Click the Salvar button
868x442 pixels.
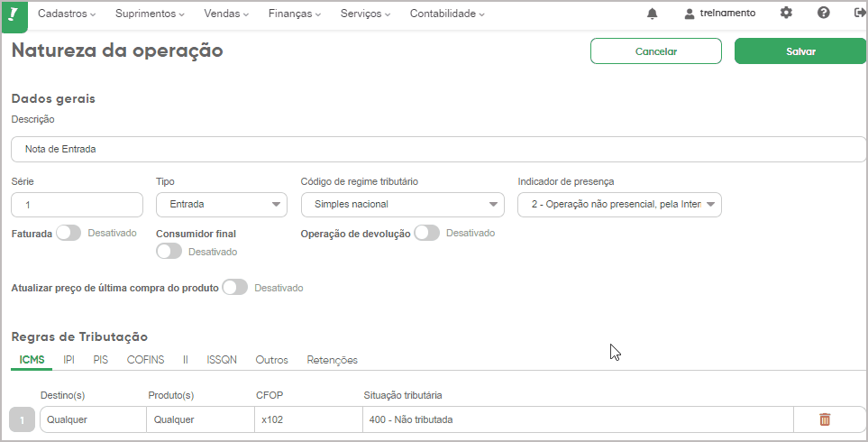800,51
